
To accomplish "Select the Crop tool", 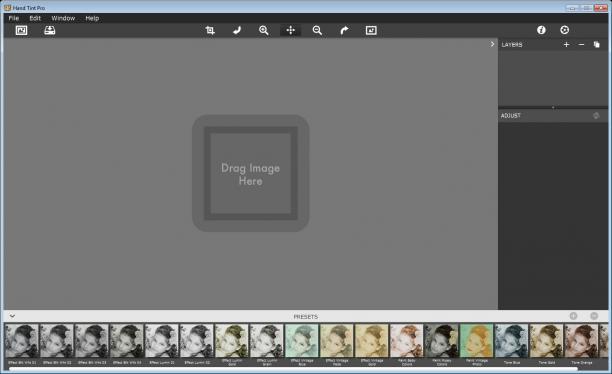I will 210,30.
